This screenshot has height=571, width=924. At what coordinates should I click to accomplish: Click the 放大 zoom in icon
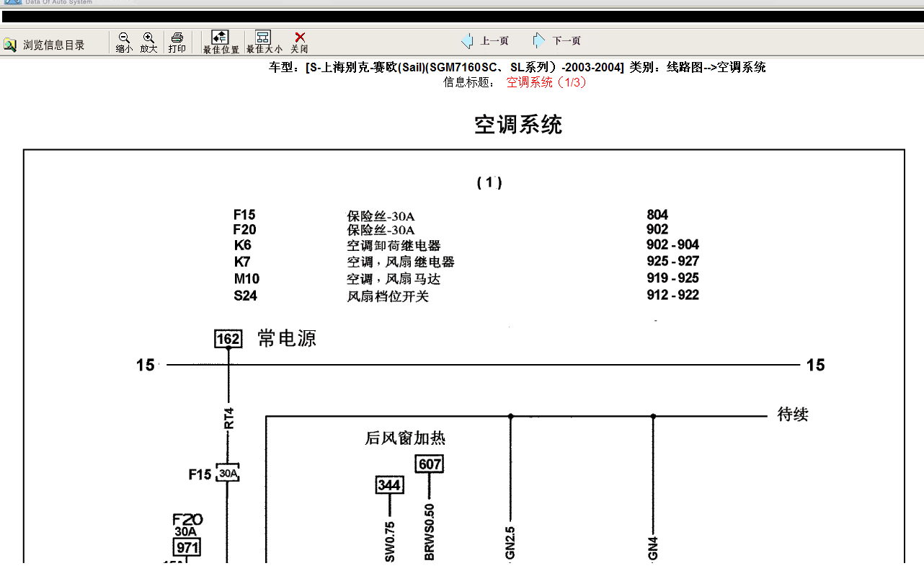click(x=148, y=43)
